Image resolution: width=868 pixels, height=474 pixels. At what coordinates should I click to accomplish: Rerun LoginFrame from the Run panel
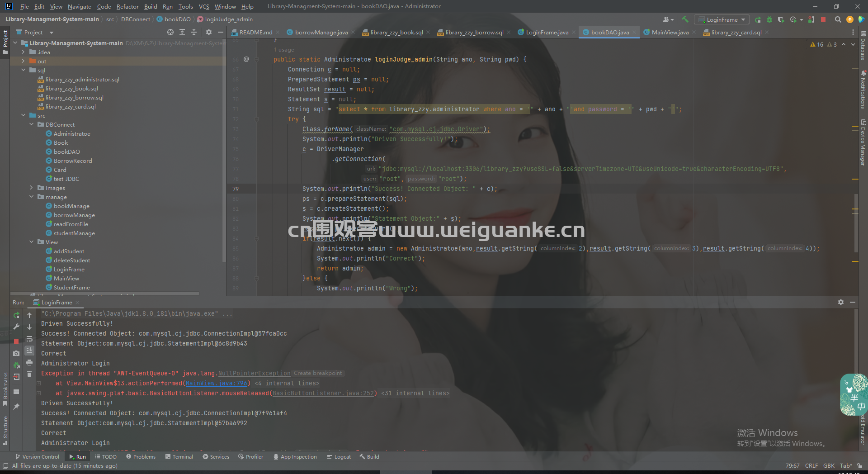tap(16, 315)
